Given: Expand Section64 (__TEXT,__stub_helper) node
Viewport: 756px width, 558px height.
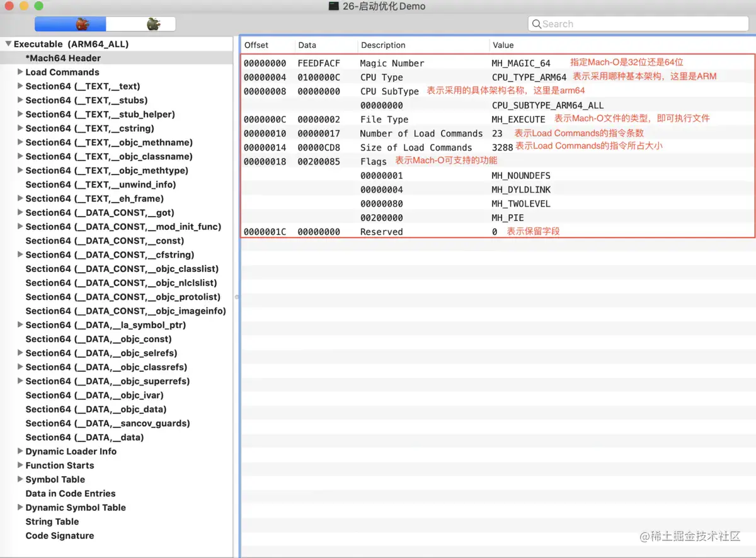Looking at the screenshot, I should coord(20,114).
